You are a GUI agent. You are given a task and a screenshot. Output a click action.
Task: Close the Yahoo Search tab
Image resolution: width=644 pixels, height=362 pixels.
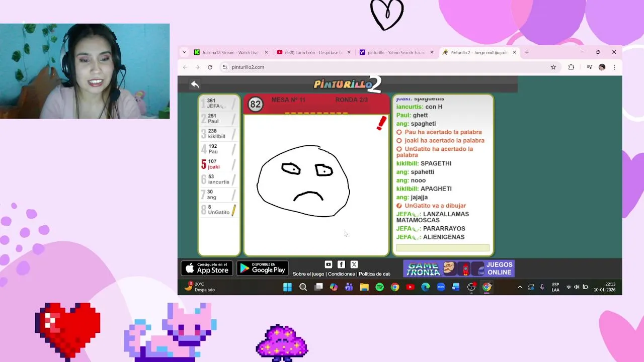(431, 52)
